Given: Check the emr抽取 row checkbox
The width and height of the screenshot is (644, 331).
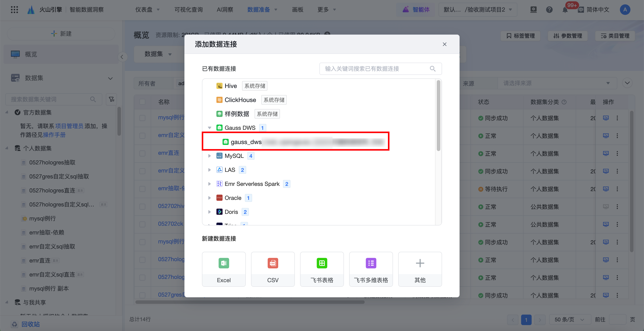Looking at the screenshot, I should point(142,189).
